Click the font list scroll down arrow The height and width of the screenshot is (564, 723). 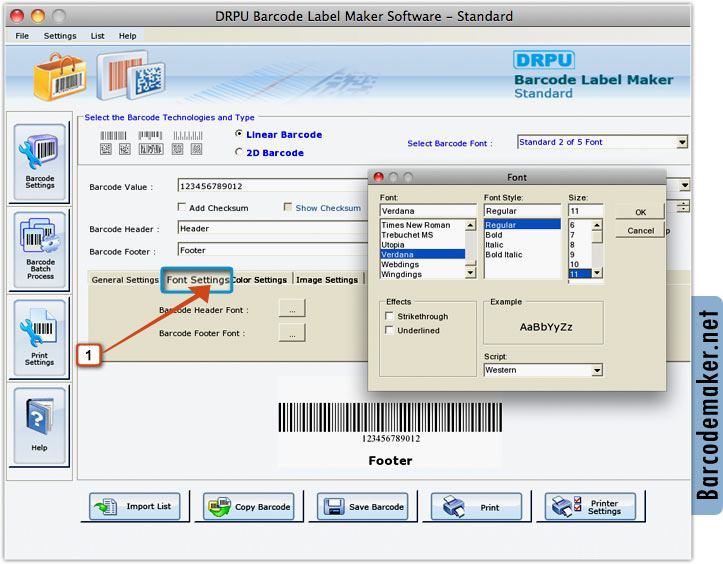point(470,273)
